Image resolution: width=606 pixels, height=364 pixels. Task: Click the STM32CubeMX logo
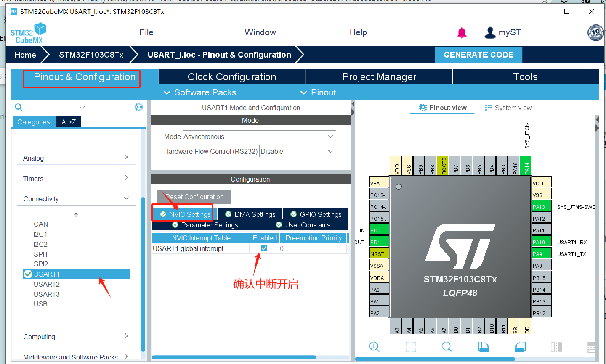28,33
